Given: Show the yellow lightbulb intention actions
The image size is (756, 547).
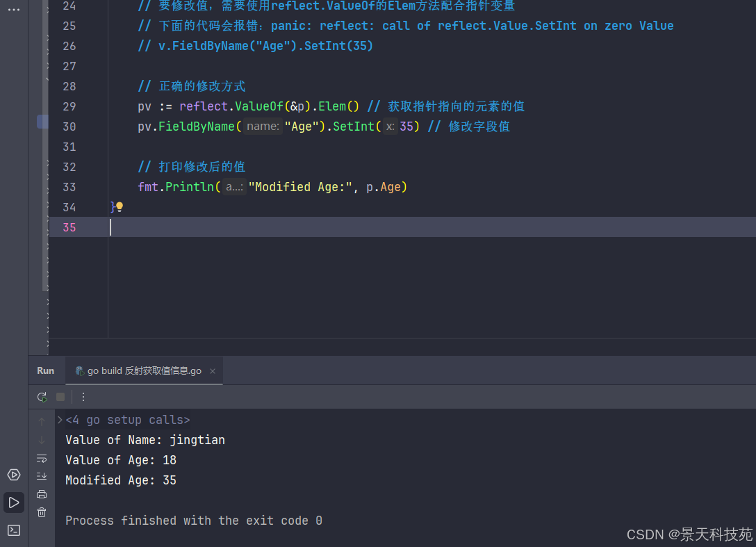Looking at the screenshot, I should point(120,206).
